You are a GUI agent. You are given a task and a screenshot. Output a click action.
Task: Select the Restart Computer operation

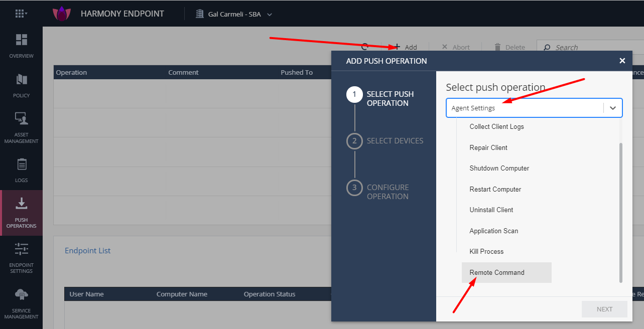coord(495,189)
